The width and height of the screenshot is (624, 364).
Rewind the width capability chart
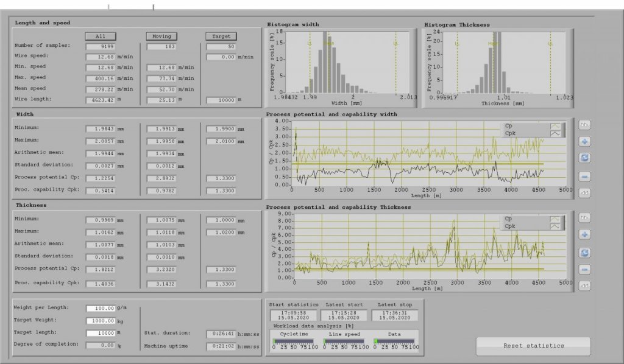click(x=584, y=192)
